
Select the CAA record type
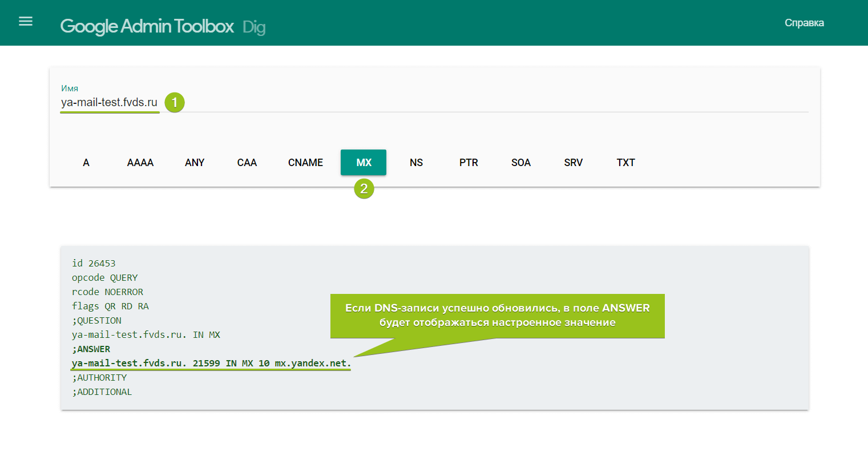(x=247, y=163)
